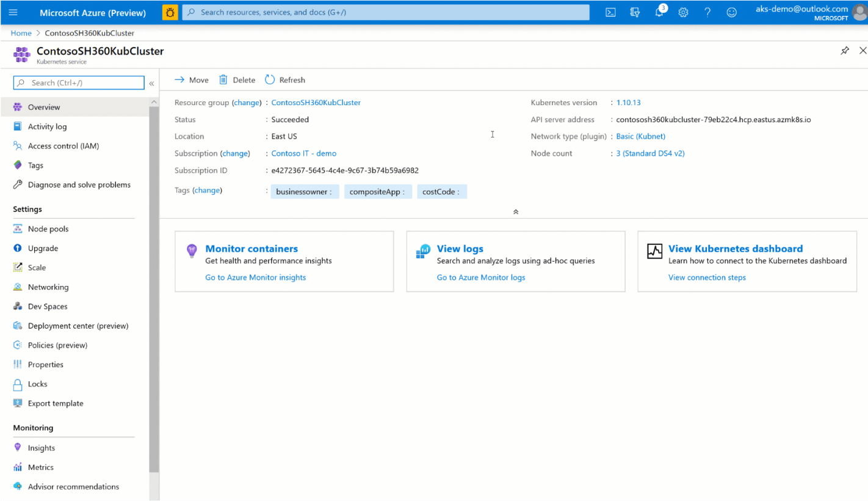The width and height of the screenshot is (868, 501).
Task: Collapse the essentials section chevron
Action: (x=515, y=211)
